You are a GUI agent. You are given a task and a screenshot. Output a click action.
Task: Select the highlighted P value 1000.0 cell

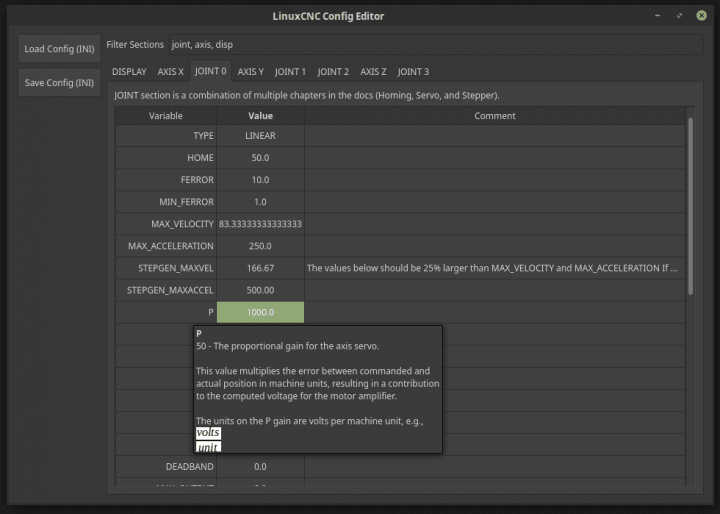260,312
